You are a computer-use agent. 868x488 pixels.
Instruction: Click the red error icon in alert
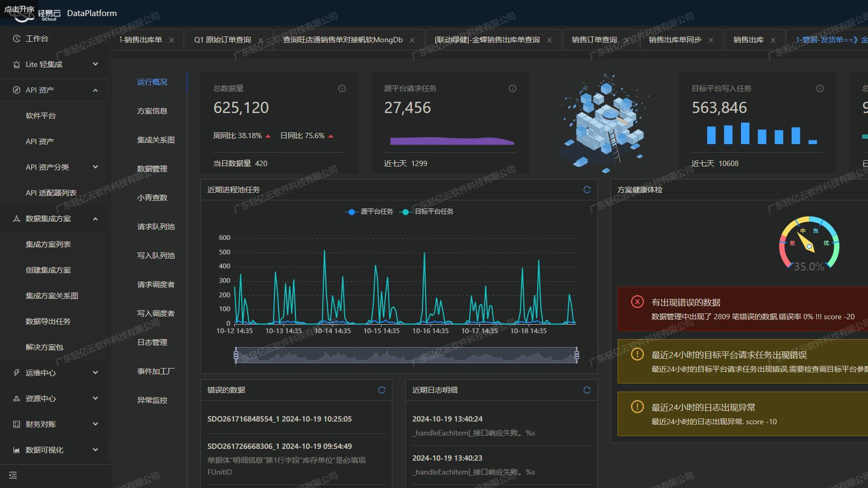tap(637, 302)
